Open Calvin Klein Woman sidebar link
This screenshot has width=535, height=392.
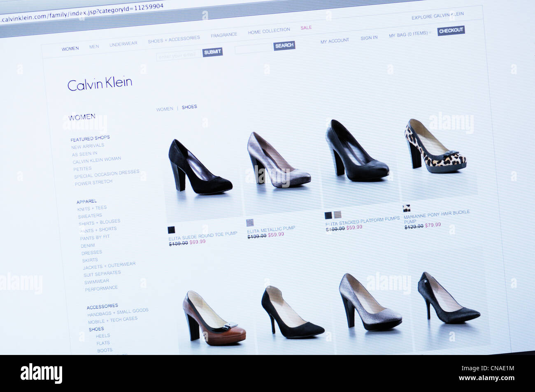pyautogui.click(x=97, y=160)
